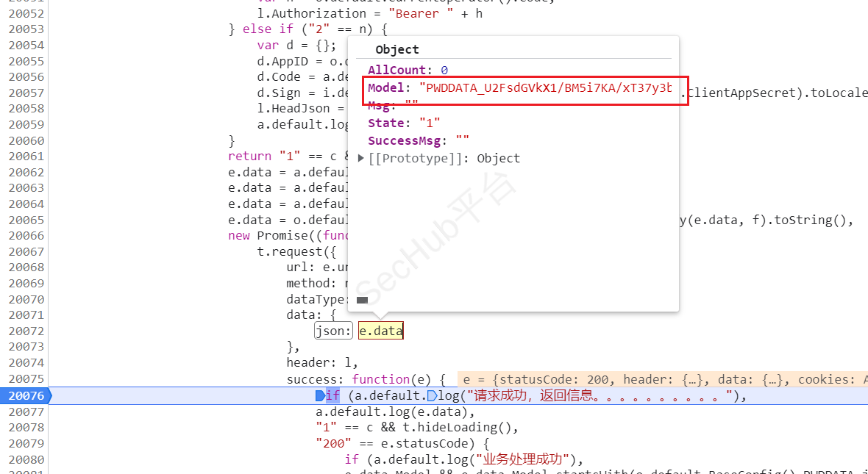Screen dimensions: 868x474
Task: Click the highlighted e.data expression
Action: pos(381,331)
